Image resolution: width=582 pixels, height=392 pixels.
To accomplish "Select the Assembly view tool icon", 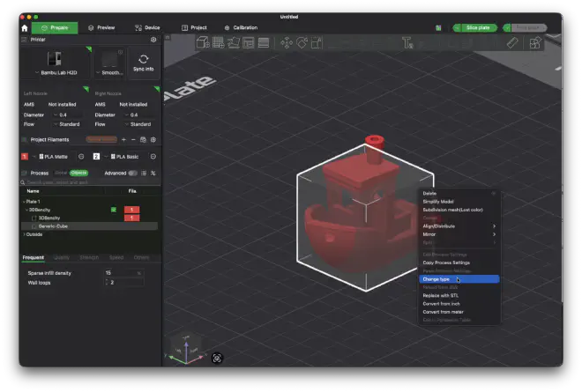I will [x=535, y=42].
